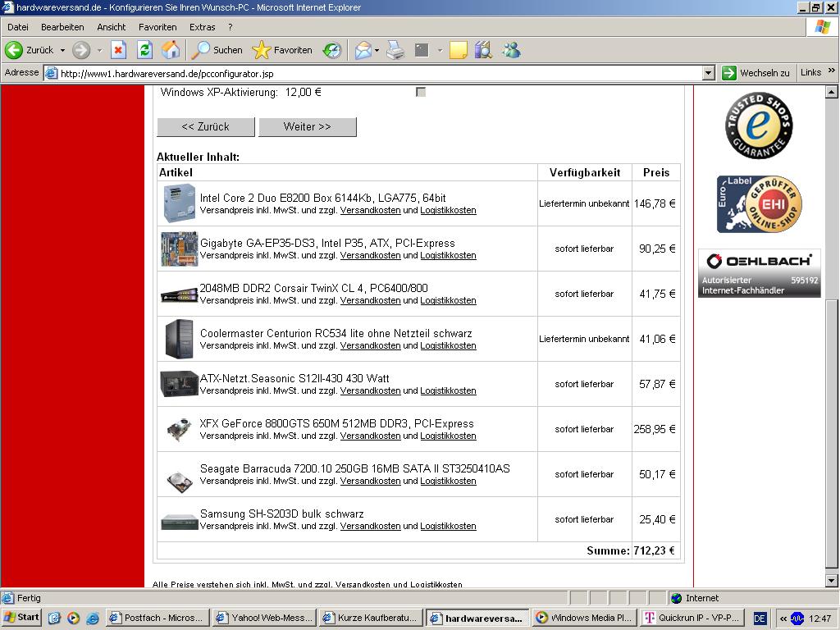Click the vertical scrollbar thumb

coord(832,433)
